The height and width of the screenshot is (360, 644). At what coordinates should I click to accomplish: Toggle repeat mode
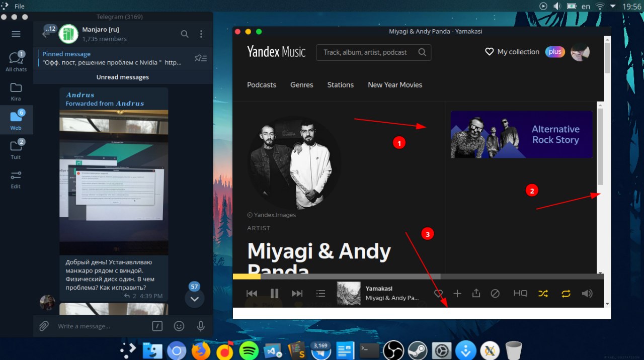point(566,294)
